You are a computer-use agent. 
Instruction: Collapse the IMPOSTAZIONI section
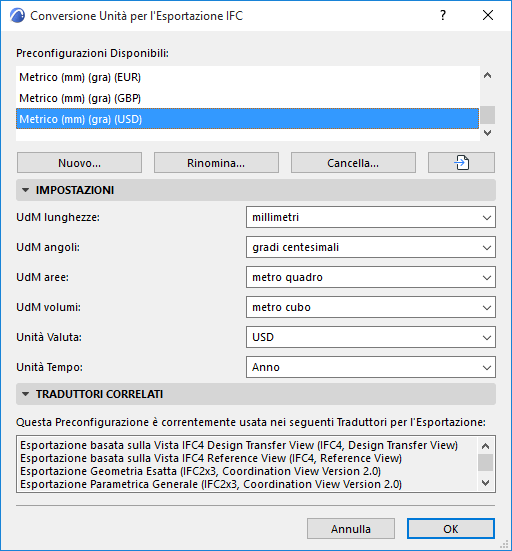coord(25,190)
